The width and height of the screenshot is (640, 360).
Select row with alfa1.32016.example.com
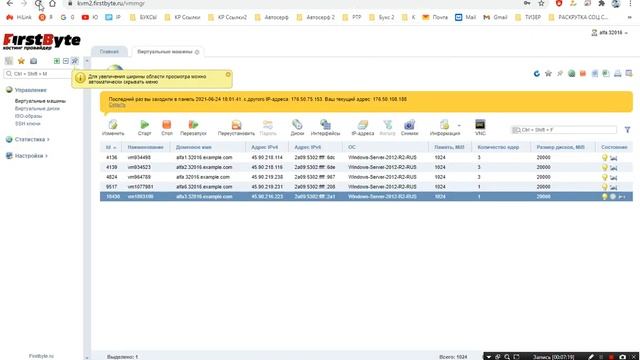pos(366,158)
